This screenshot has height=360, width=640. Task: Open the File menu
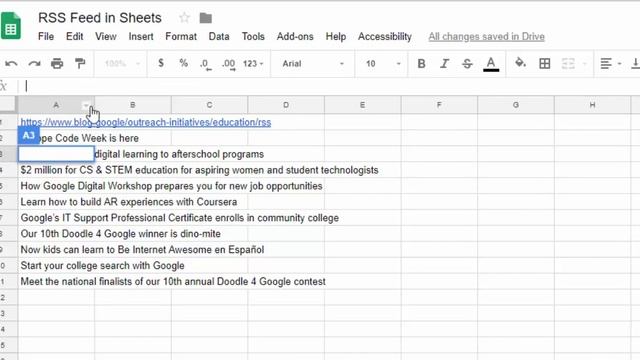pyautogui.click(x=46, y=37)
